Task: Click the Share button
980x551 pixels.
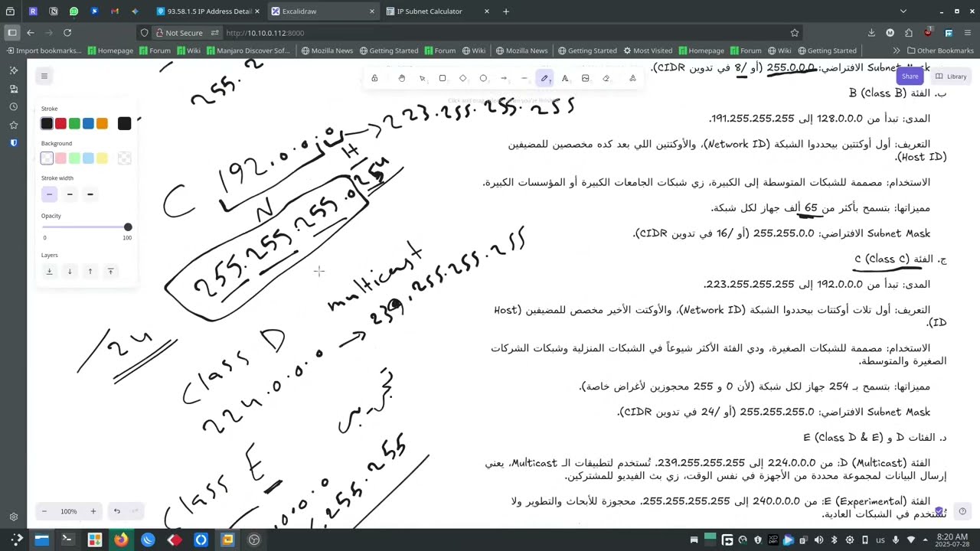Action: point(910,76)
